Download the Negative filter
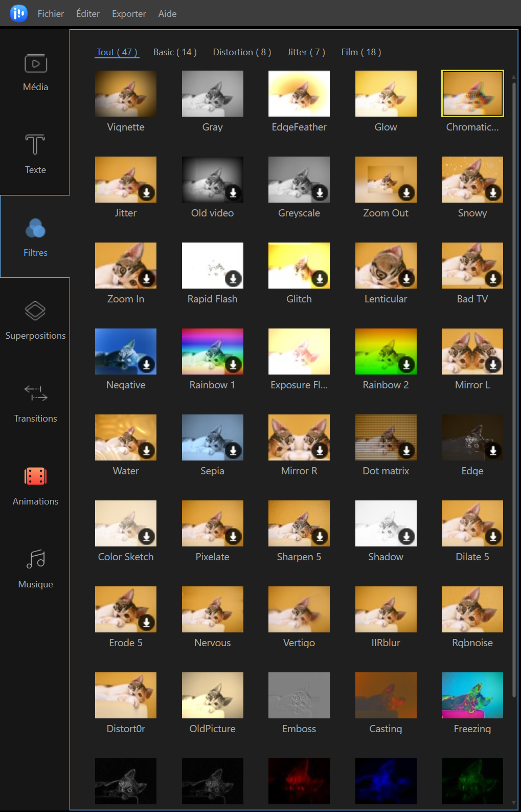Image resolution: width=521 pixels, height=812 pixels. point(146,365)
